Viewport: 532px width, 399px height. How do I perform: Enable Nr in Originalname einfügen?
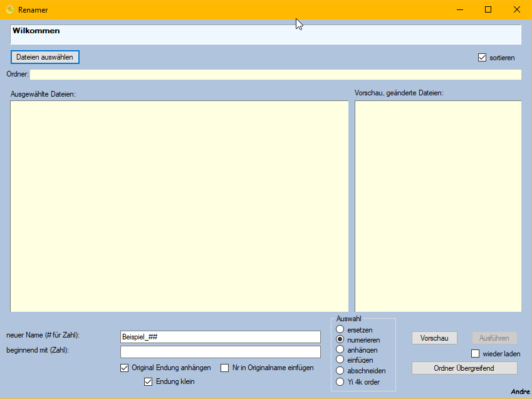(x=225, y=368)
